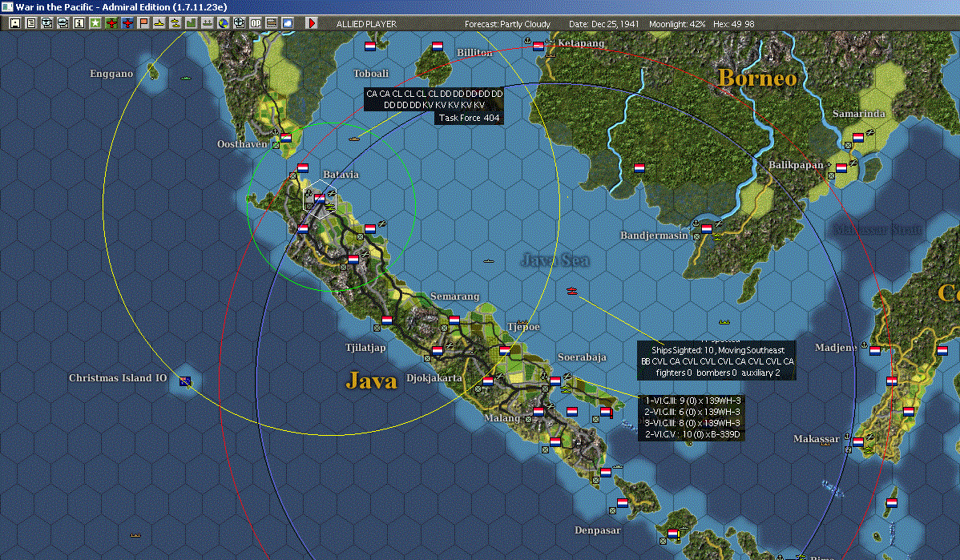Click the OP toolbar button
Screen dimensions: 960x560
coord(256,23)
